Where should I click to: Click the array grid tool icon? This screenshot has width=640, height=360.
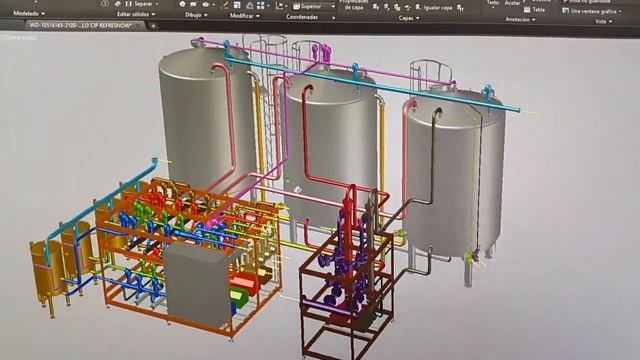[260, 6]
